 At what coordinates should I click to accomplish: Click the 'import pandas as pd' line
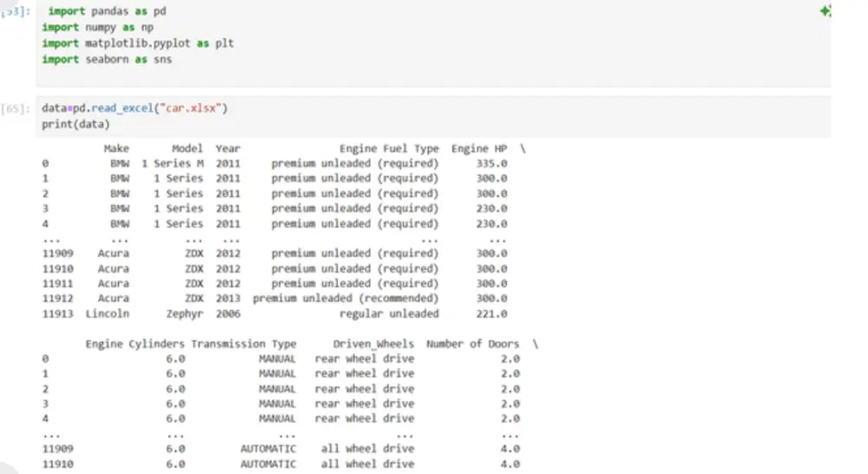point(107,11)
